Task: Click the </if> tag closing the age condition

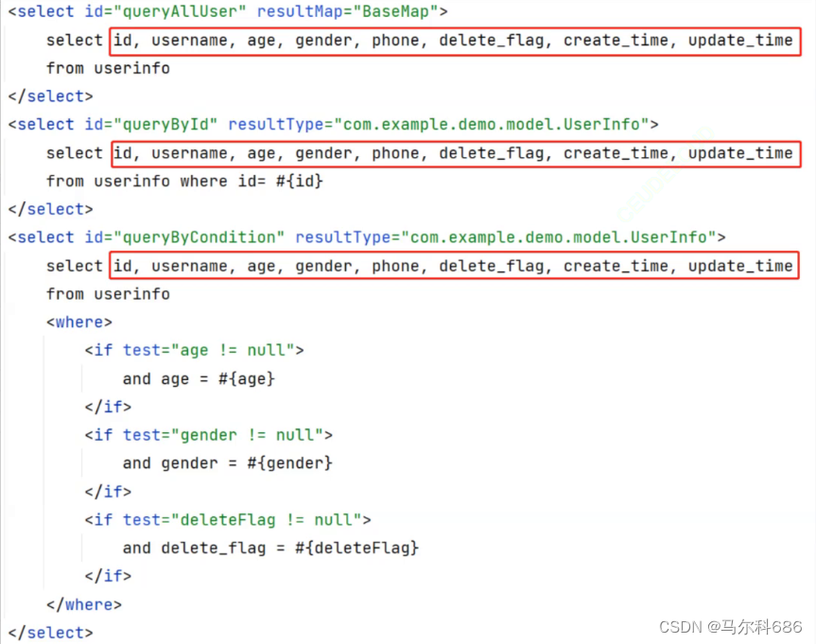Action: pos(108,407)
